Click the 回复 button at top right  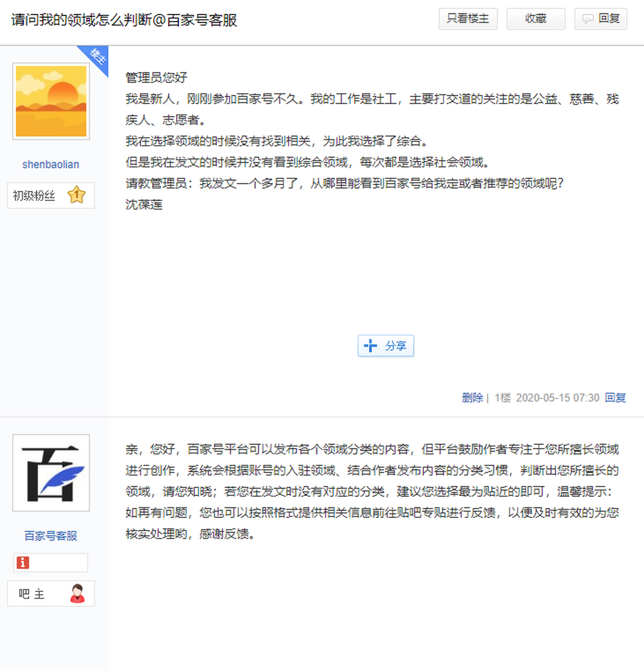600,19
